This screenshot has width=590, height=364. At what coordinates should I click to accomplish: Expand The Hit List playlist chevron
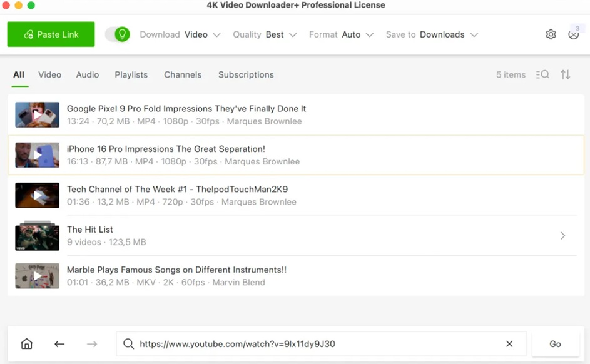[x=563, y=236]
